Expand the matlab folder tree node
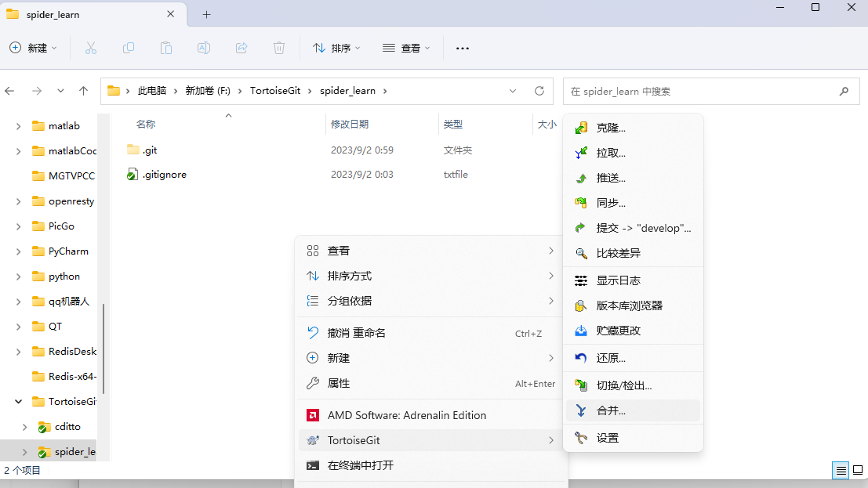The width and height of the screenshot is (868, 488). tap(18, 126)
